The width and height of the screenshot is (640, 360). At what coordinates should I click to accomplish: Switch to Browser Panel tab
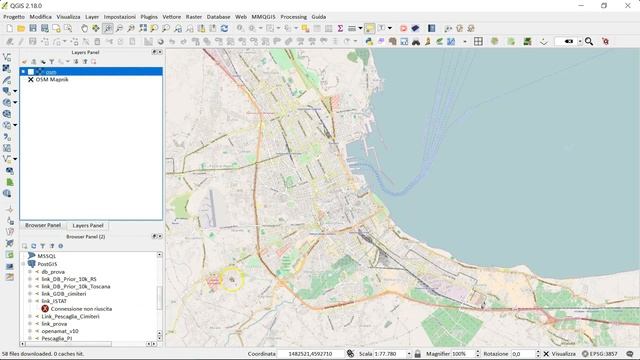[43, 225]
